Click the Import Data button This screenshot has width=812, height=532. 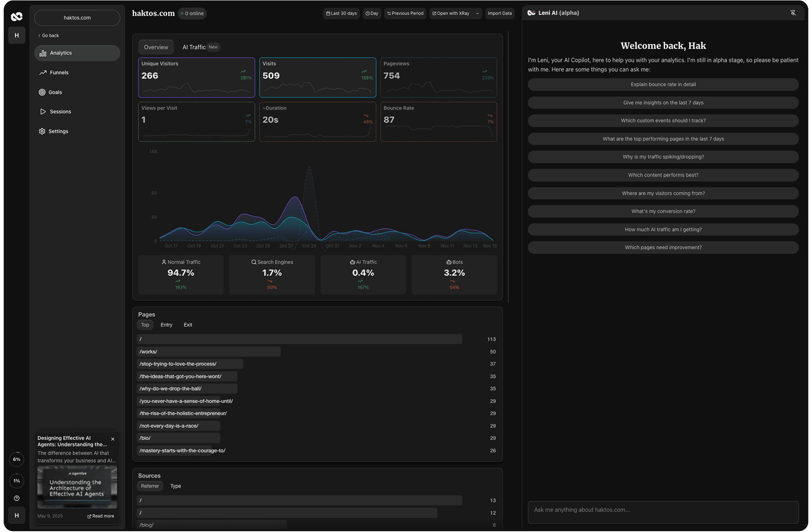tap(499, 13)
